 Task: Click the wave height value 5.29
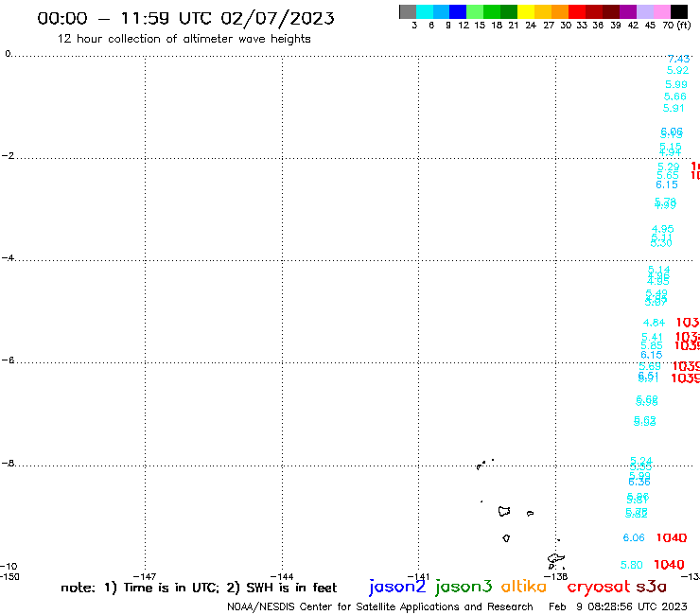pos(668,167)
